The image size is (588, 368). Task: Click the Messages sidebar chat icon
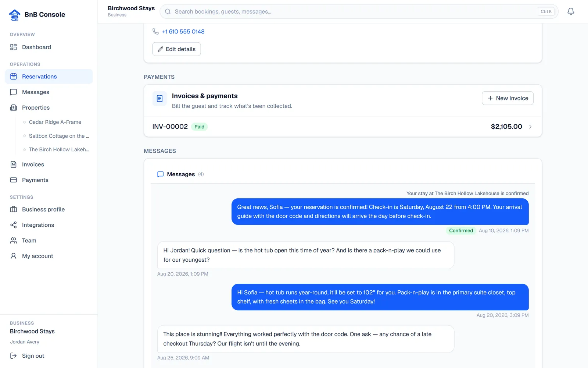(x=14, y=92)
